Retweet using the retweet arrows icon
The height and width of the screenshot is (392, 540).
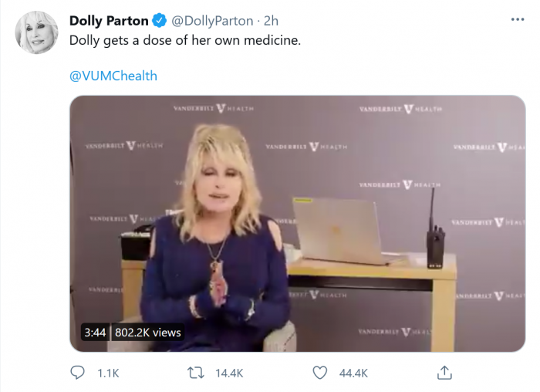[196, 373]
